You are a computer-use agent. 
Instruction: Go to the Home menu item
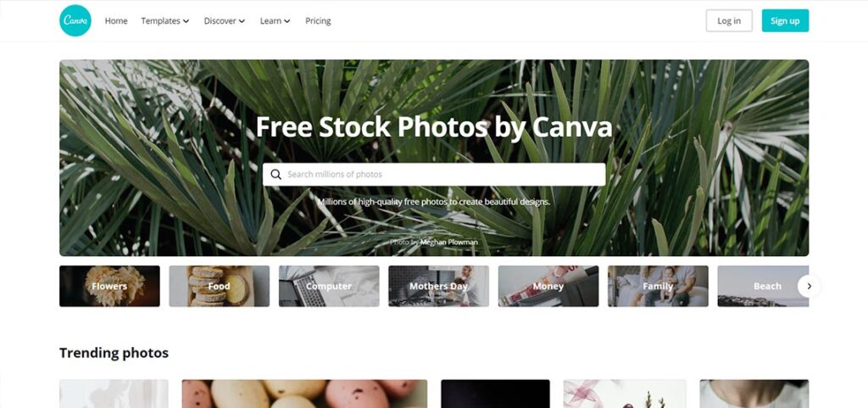116,21
